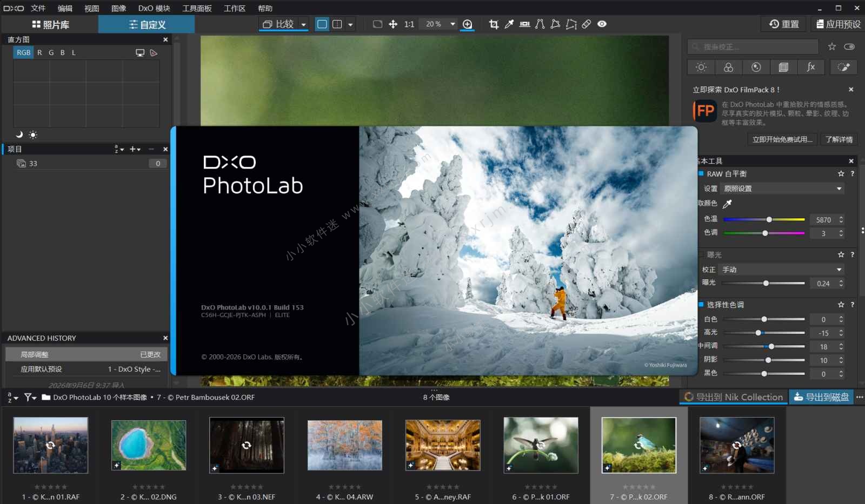This screenshot has height=504, width=865.
Task: Toggle shadow clipping moon icon
Action: pos(19,135)
